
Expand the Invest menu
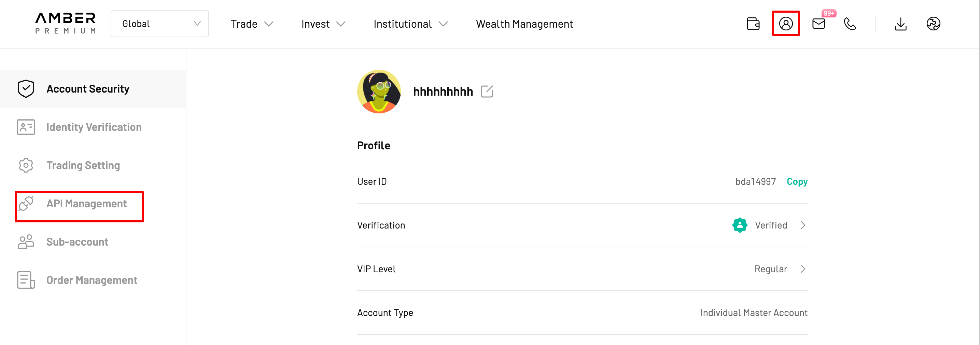[x=323, y=24]
